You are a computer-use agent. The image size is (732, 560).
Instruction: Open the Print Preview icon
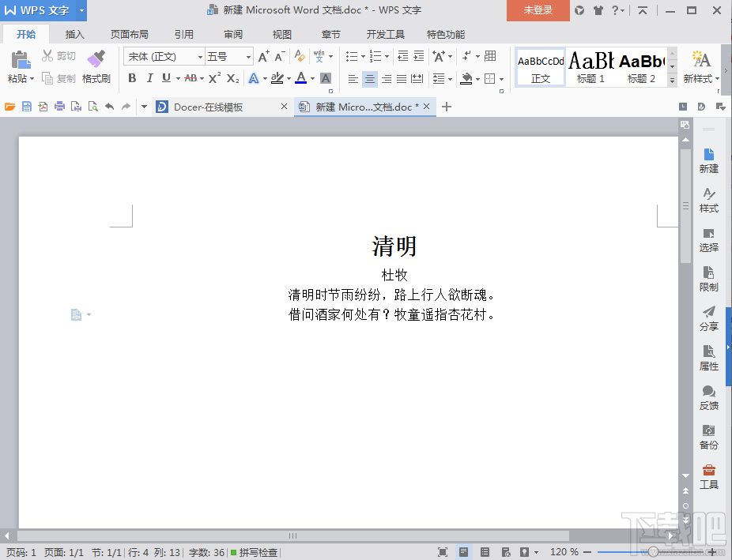pos(91,106)
